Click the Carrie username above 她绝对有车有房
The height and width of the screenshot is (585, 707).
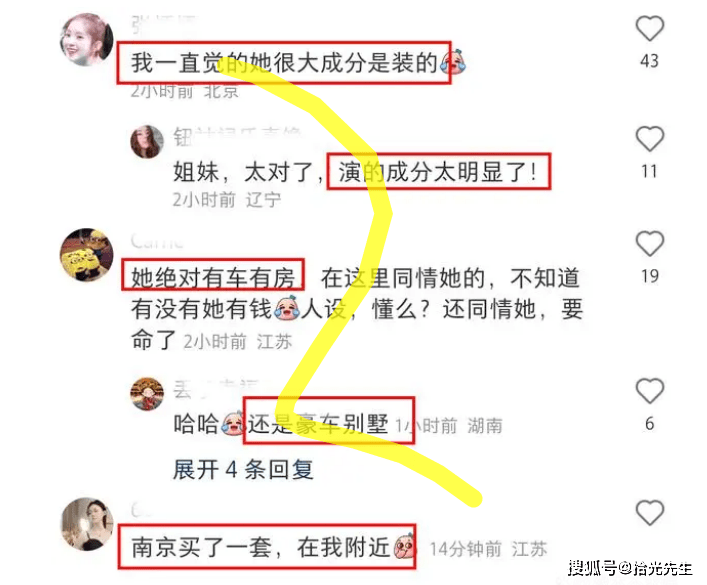coord(157,241)
